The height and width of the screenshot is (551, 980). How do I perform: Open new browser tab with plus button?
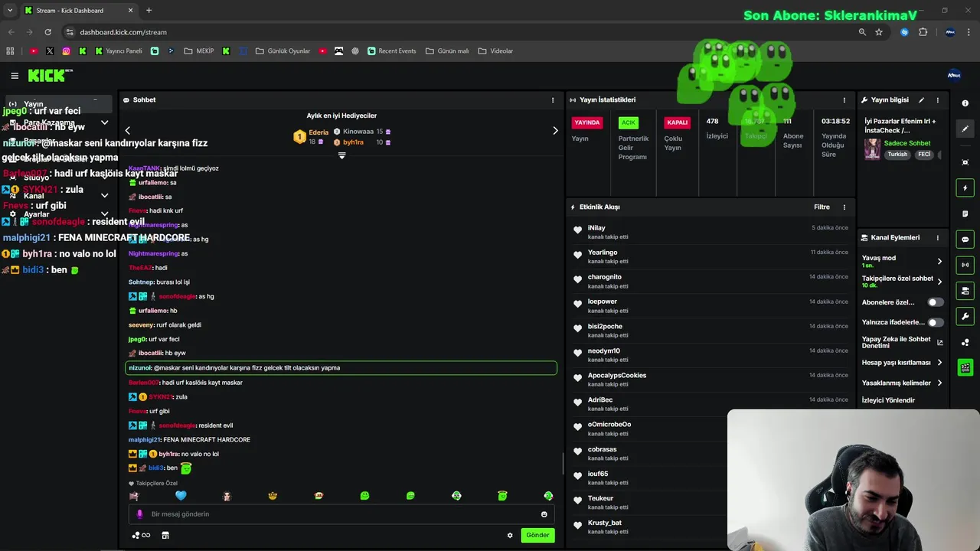click(x=149, y=11)
